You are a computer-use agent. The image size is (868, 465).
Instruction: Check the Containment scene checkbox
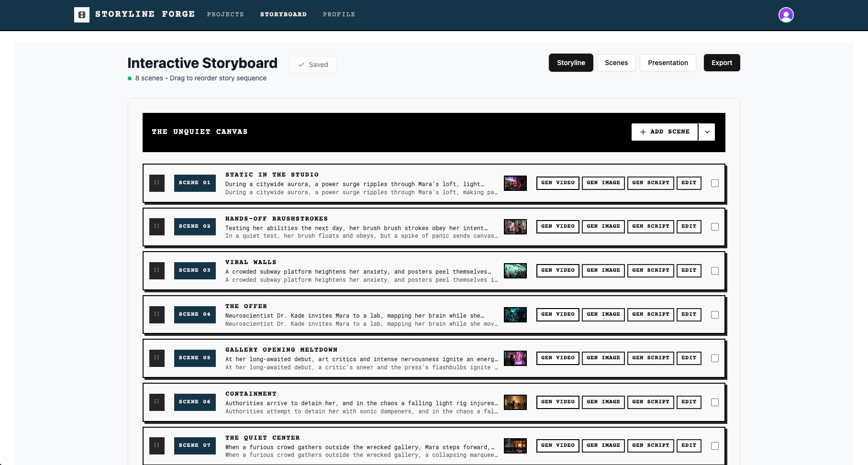point(714,402)
